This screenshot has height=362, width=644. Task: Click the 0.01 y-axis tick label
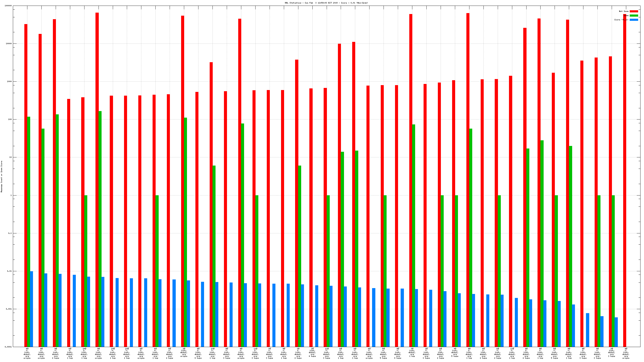(x=9, y=271)
